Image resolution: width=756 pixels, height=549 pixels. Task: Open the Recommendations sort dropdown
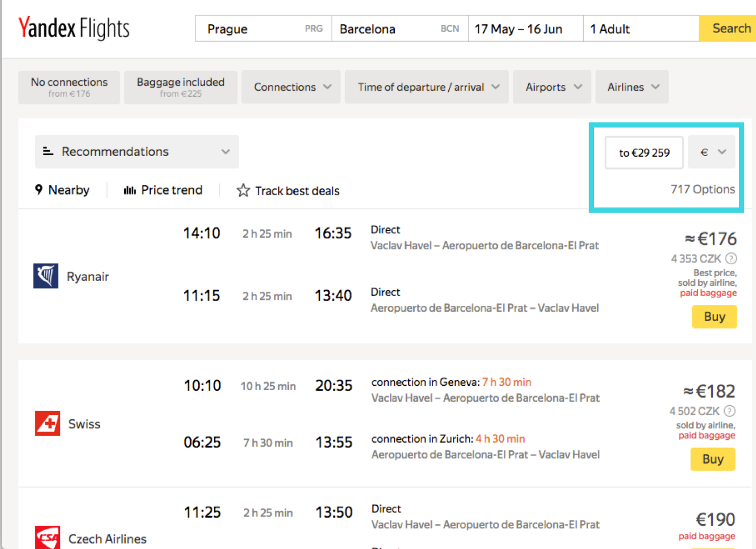pyautogui.click(x=137, y=152)
